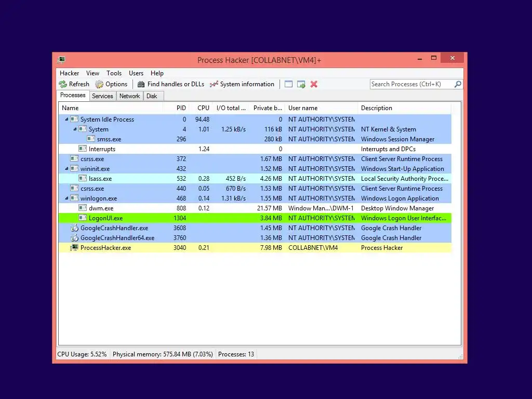Sort by Description column header

coord(404,108)
